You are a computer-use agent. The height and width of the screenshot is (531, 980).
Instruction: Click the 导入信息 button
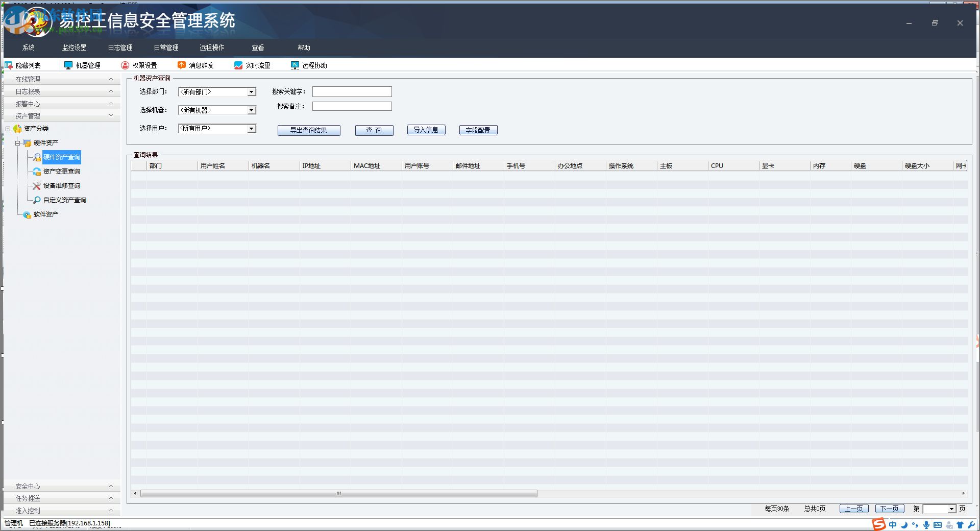426,130
